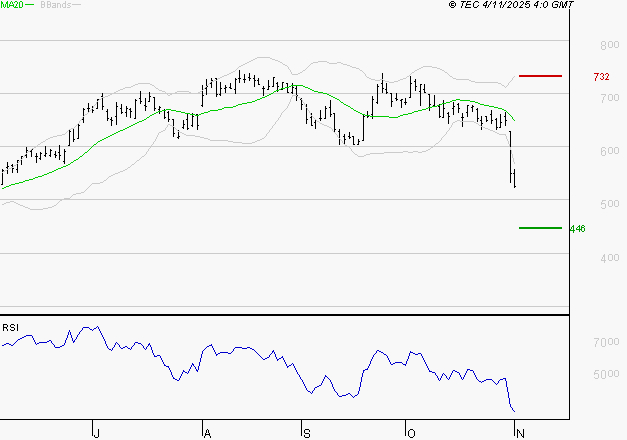Click the 600 price axis label
This screenshot has height=440, width=627.
[610, 151]
